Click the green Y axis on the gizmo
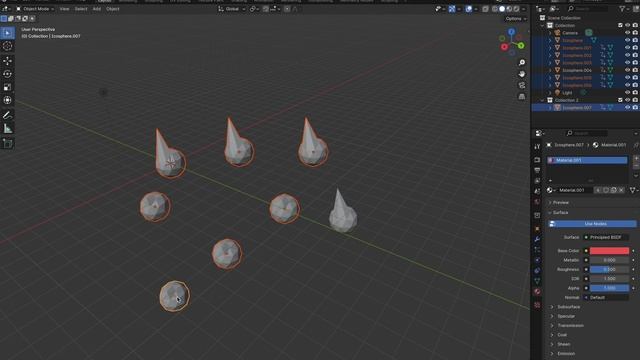This screenshot has height=360, width=640. tap(521, 46)
